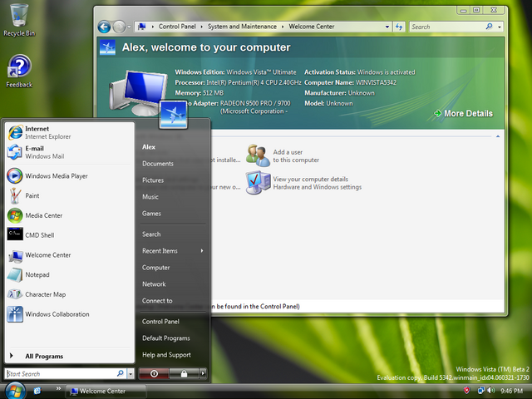Click the user picture tile above Start menu

[173, 115]
